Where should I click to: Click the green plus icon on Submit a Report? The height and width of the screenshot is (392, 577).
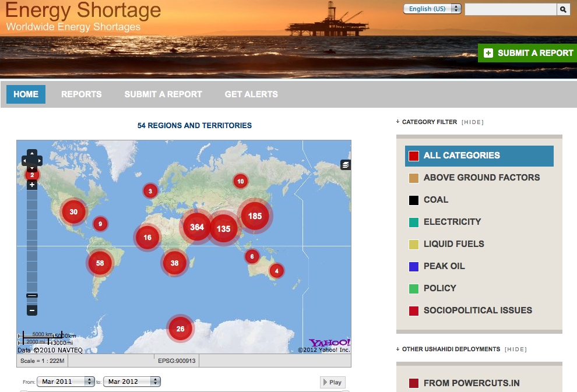[488, 53]
